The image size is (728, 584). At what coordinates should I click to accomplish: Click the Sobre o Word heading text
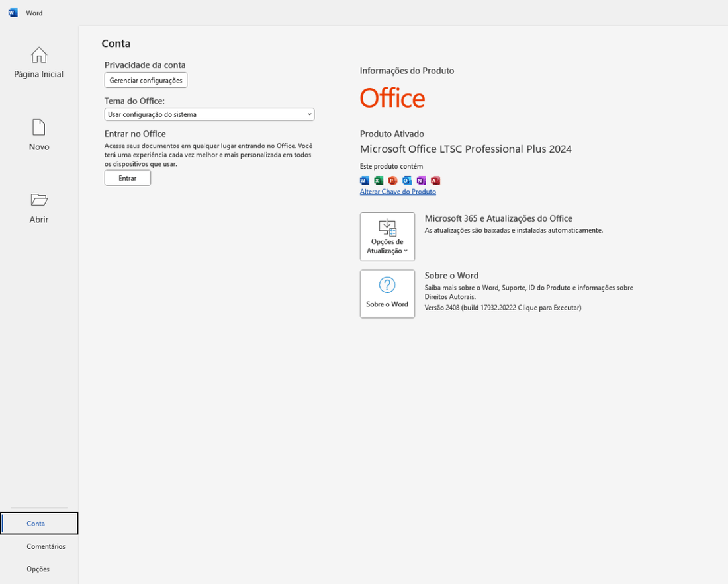451,276
